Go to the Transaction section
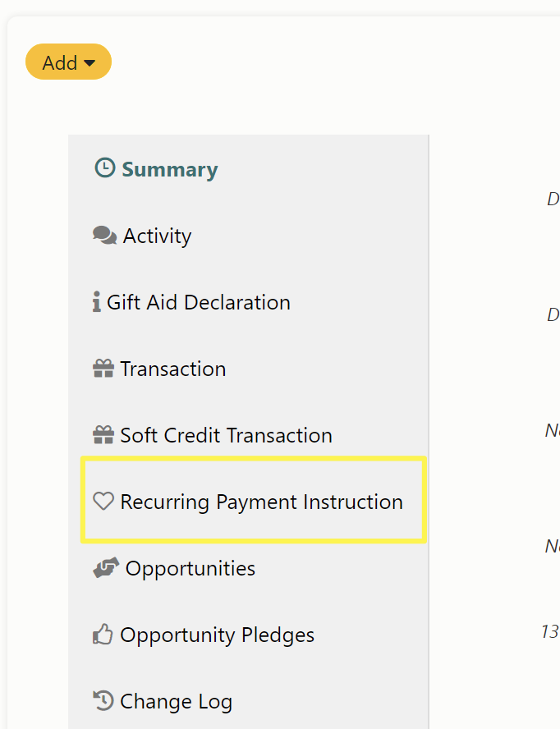Image resolution: width=560 pixels, height=729 pixels. [x=173, y=369]
